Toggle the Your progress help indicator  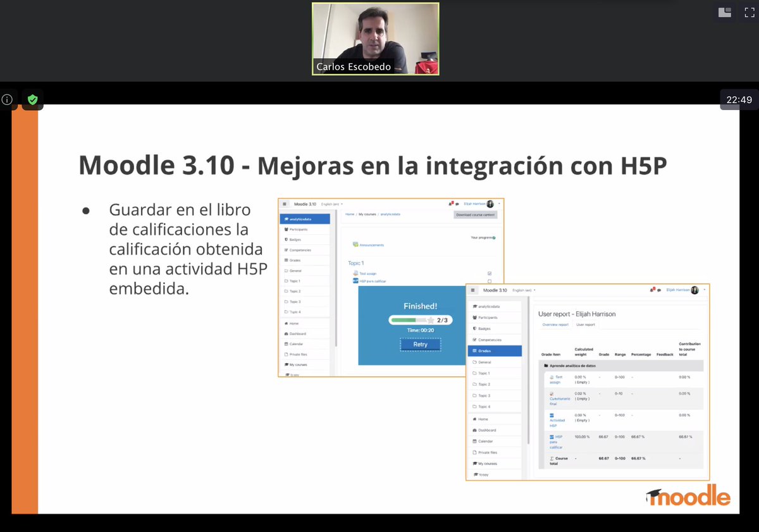[493, 237]
